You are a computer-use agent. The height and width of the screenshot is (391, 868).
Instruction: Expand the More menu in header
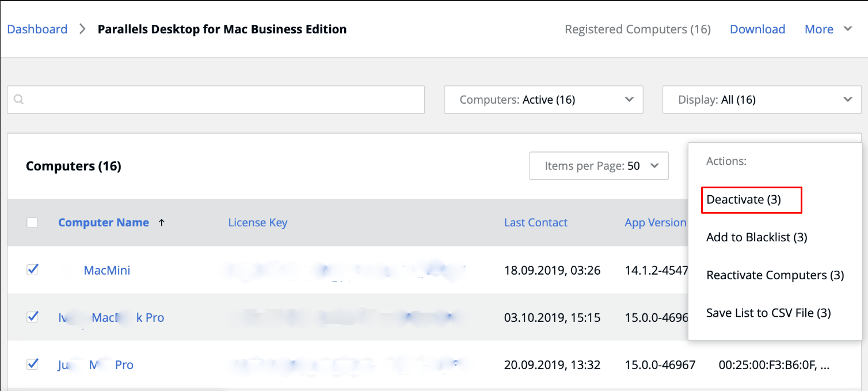tap(828, 29)
